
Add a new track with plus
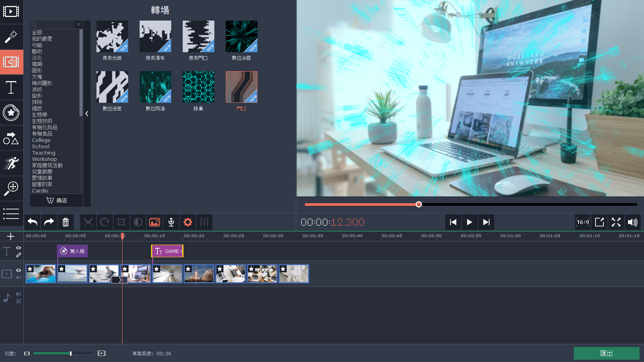[x=11, y=236]
